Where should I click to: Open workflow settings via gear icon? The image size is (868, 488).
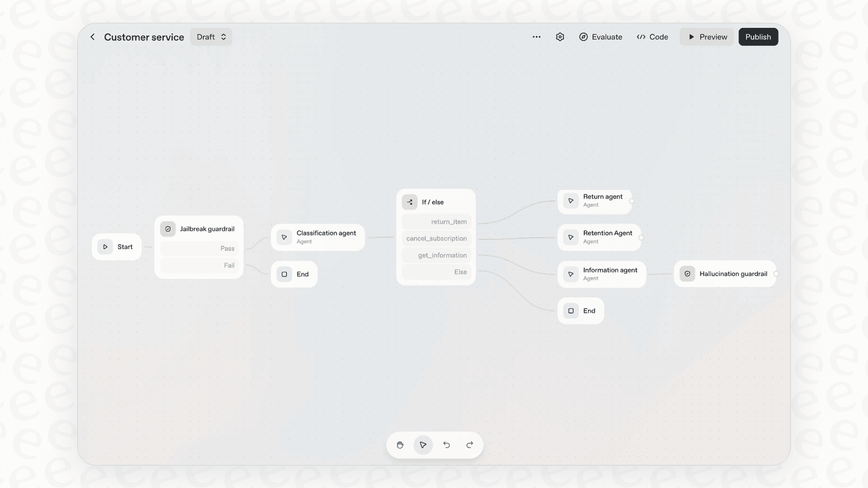coord(560,37)
